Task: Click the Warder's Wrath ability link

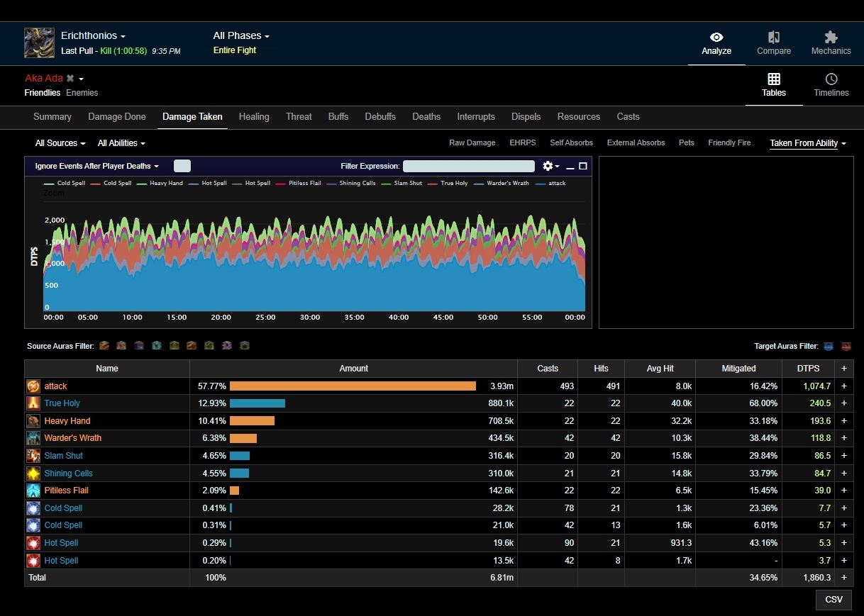Action: 72,438
